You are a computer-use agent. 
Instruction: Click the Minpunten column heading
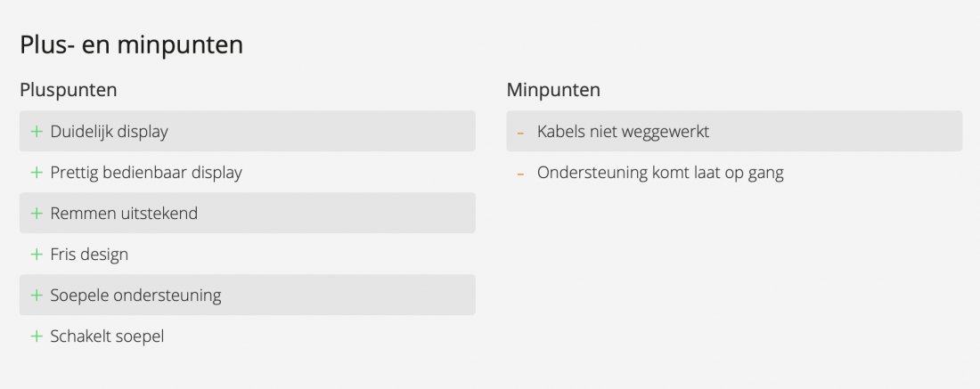coord(553,90)
